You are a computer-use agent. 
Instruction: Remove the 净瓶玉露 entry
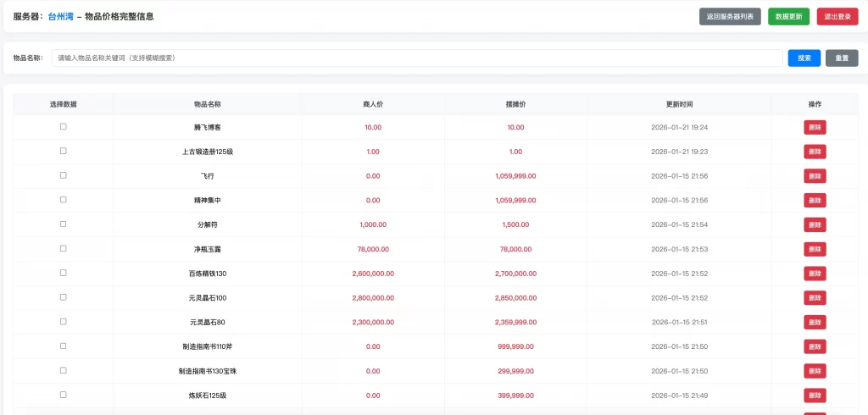coord(815,249)
